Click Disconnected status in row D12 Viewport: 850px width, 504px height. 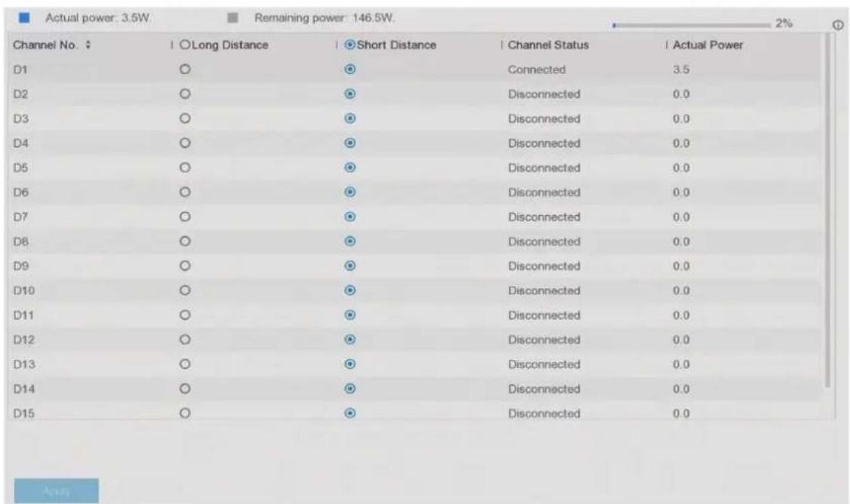click(544, 340)
